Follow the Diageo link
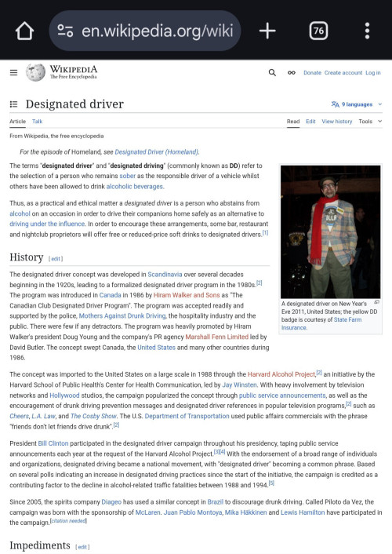The image size is (392, 554). click(x=111, y=502)
